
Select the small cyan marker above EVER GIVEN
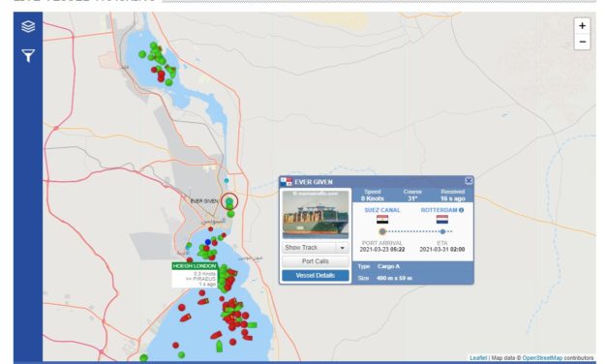coord(227,181)
